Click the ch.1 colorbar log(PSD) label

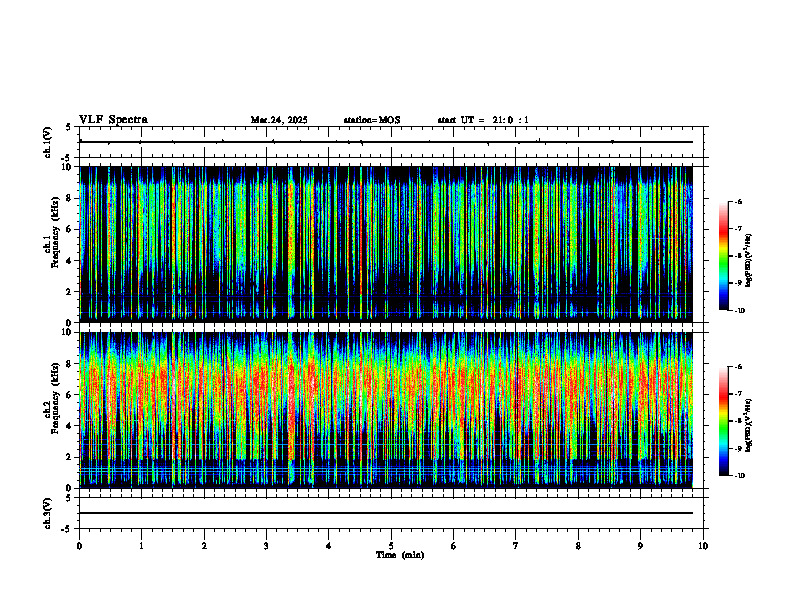tap(750, 261)
